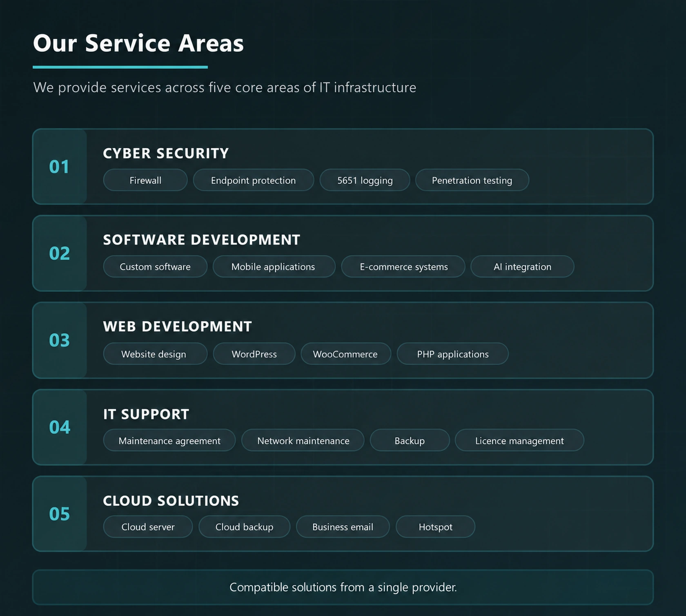686x616 pixels.
Task: Select the 05 number badge
Action: tap(60, 514)
